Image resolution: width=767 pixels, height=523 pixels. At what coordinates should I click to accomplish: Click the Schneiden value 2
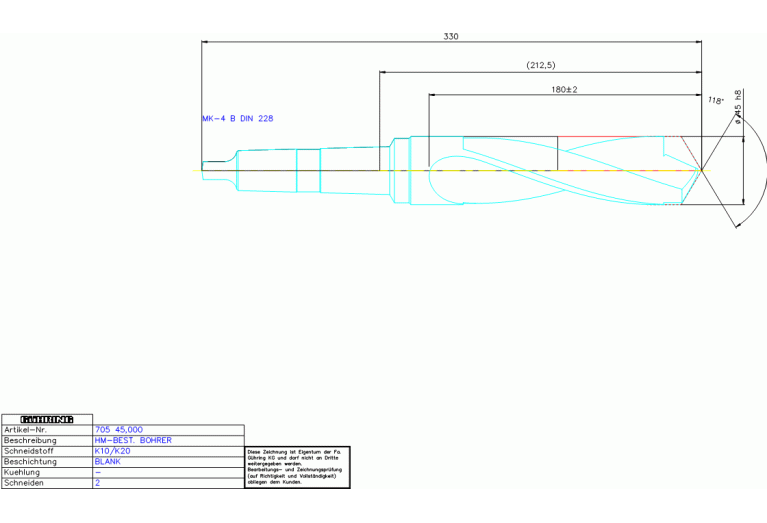(x=98, y=483)
